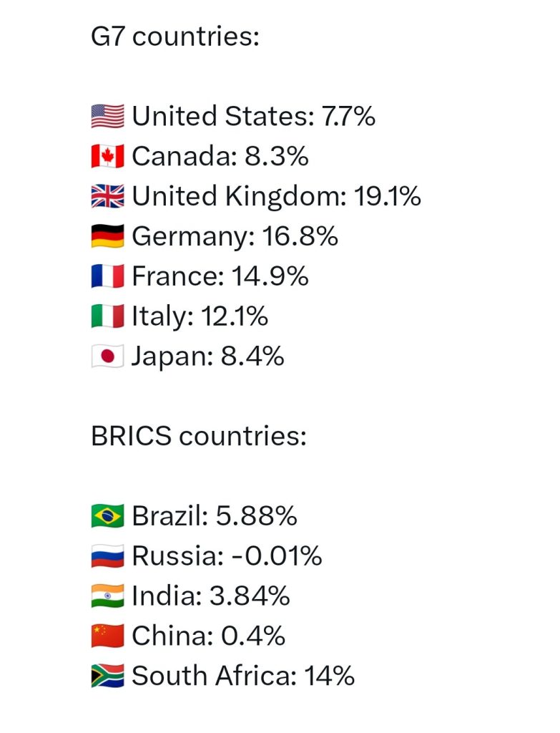
Task: Click the "G7 countries:" heading
Action: (175, 37)
